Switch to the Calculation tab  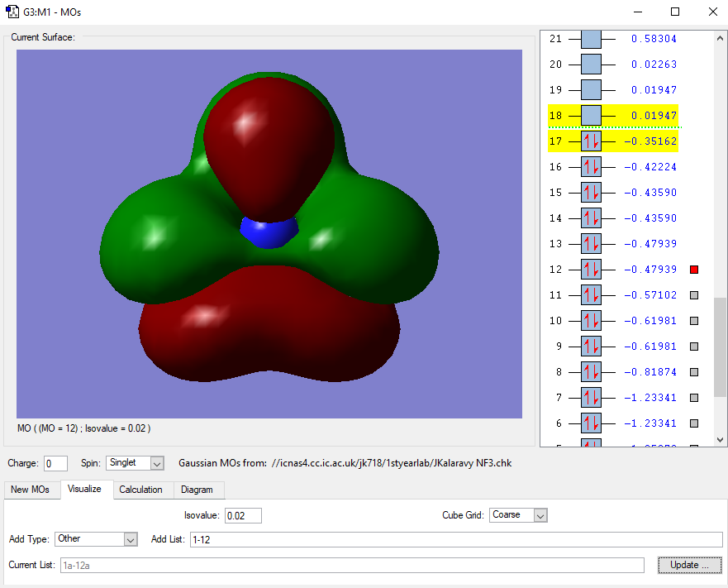140,490
